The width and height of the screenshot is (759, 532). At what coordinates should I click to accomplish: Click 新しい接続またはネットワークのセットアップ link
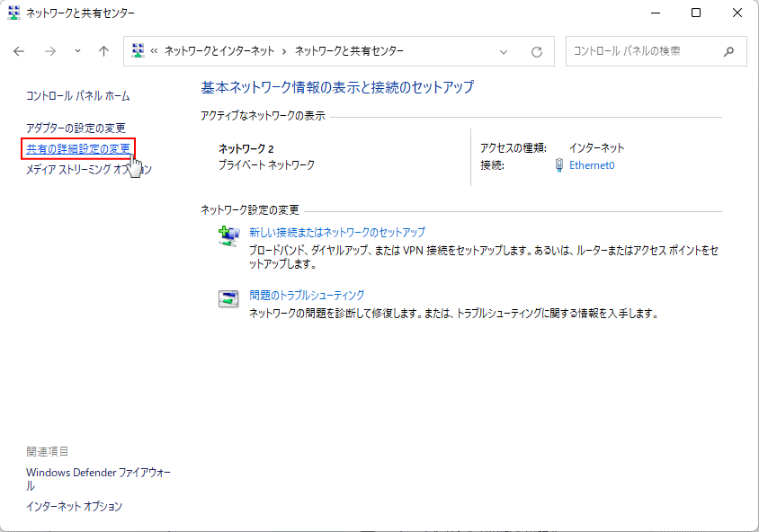pos(337,232)
